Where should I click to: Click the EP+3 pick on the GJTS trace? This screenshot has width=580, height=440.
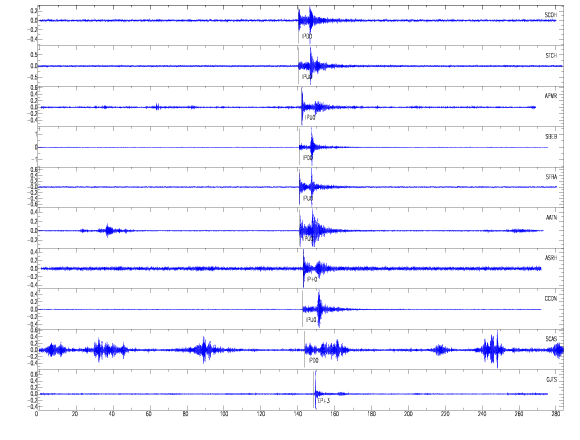[324, 401]
